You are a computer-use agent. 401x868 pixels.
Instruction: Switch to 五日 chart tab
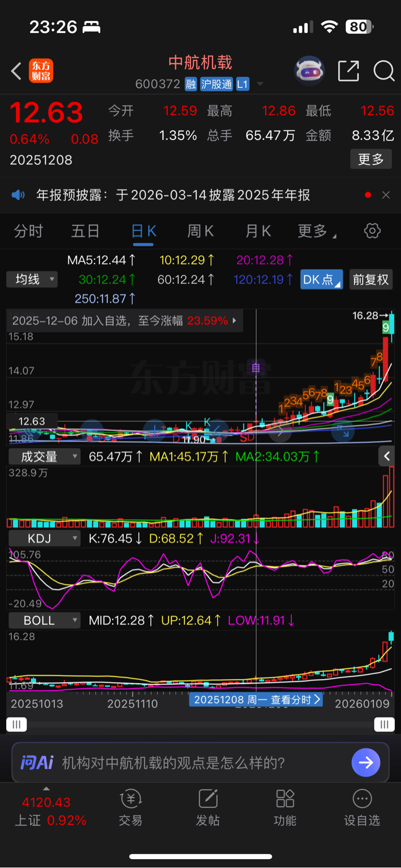coord(85,231)
